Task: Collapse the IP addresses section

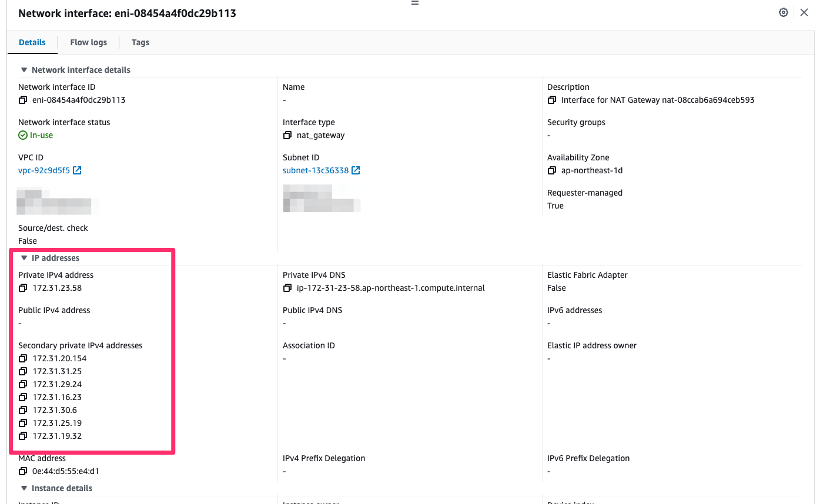Action: [x=24, y=258]
